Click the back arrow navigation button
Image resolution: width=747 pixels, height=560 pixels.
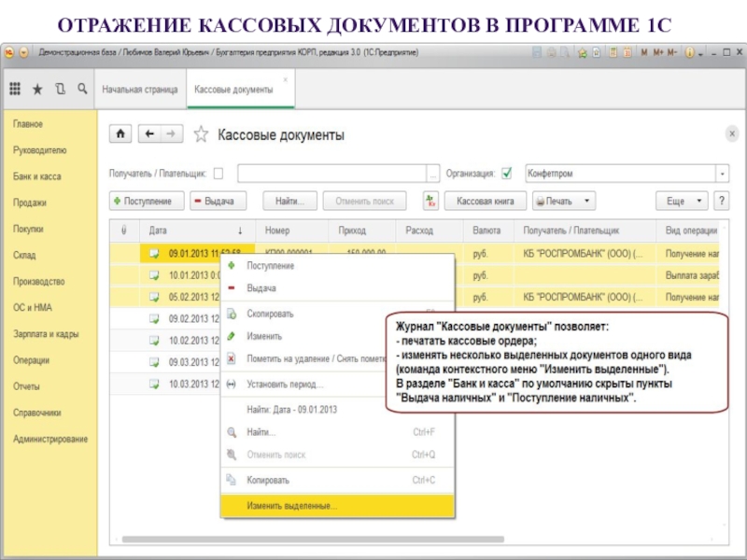pos(149,134)
